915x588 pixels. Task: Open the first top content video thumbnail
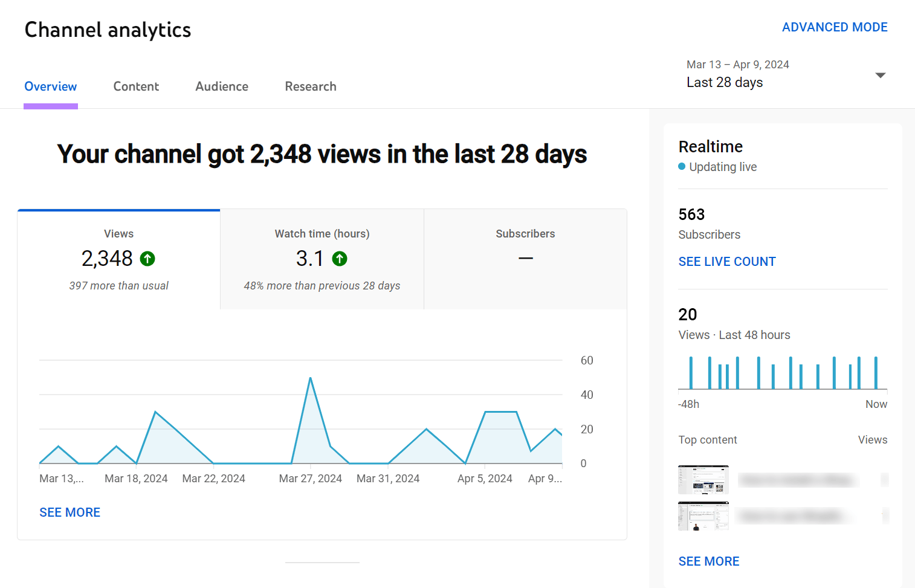click(x=703, y=479)
